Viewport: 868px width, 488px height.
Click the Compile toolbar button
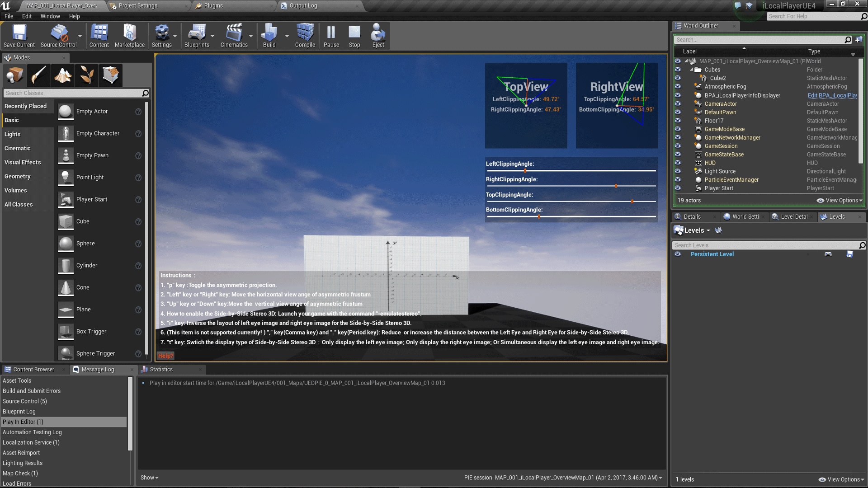point(304,35)
